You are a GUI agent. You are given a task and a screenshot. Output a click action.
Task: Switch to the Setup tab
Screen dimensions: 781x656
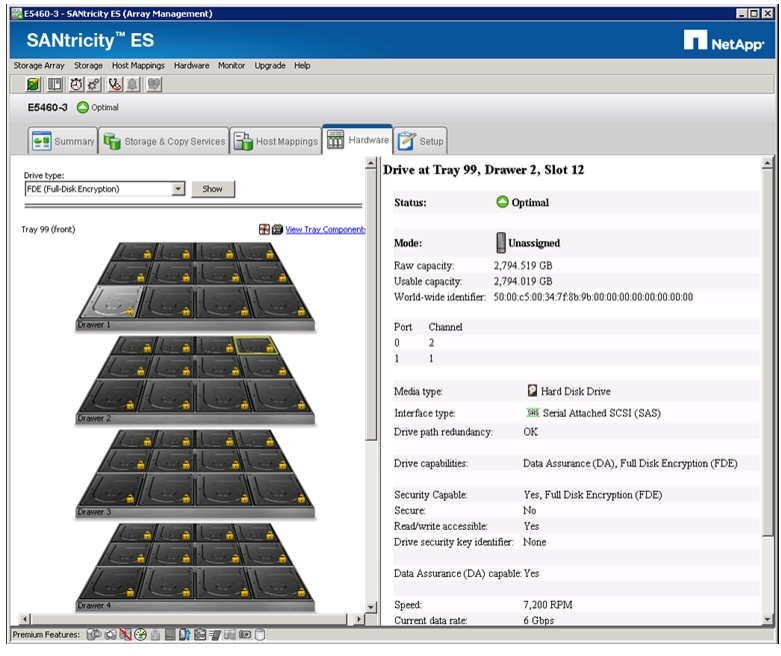[x=420, y=141]
